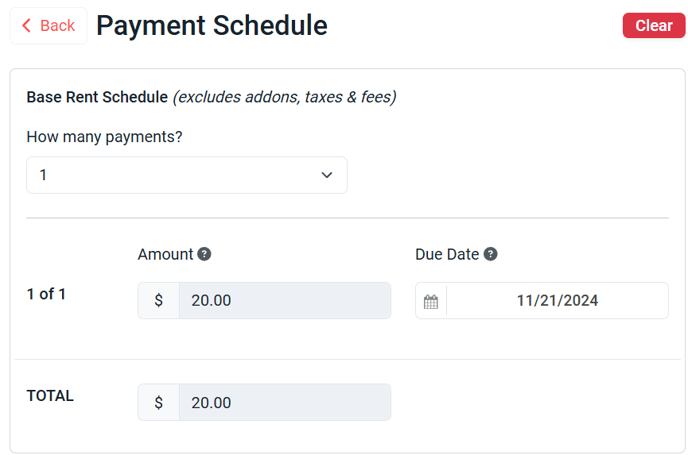This screenshot has width=688, height=455.
Task: Click the Due Date column label
Action: pos(447,254)
